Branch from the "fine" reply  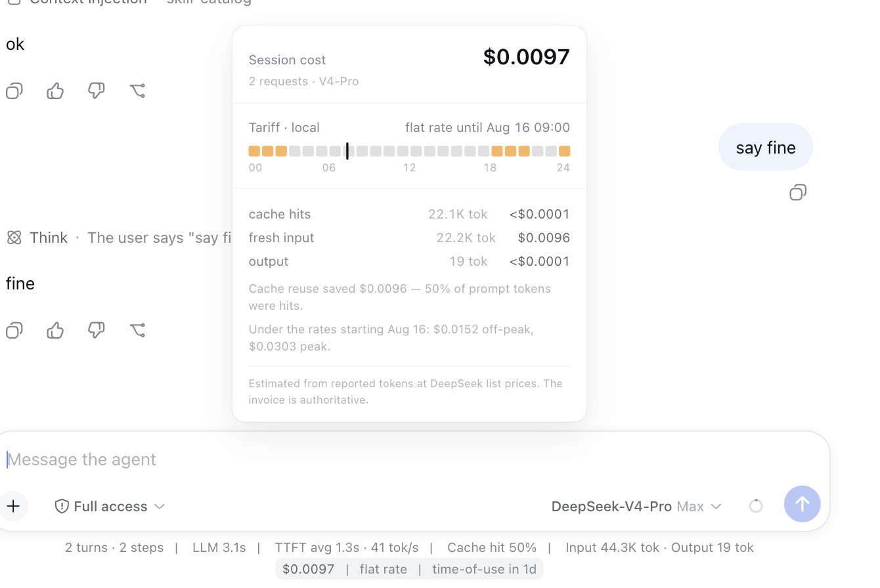tap(137, 330)
